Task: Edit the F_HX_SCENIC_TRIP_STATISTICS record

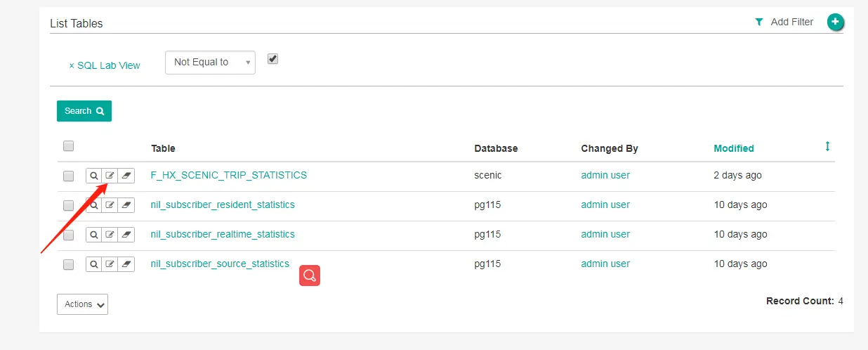Action: pos(110,176)
